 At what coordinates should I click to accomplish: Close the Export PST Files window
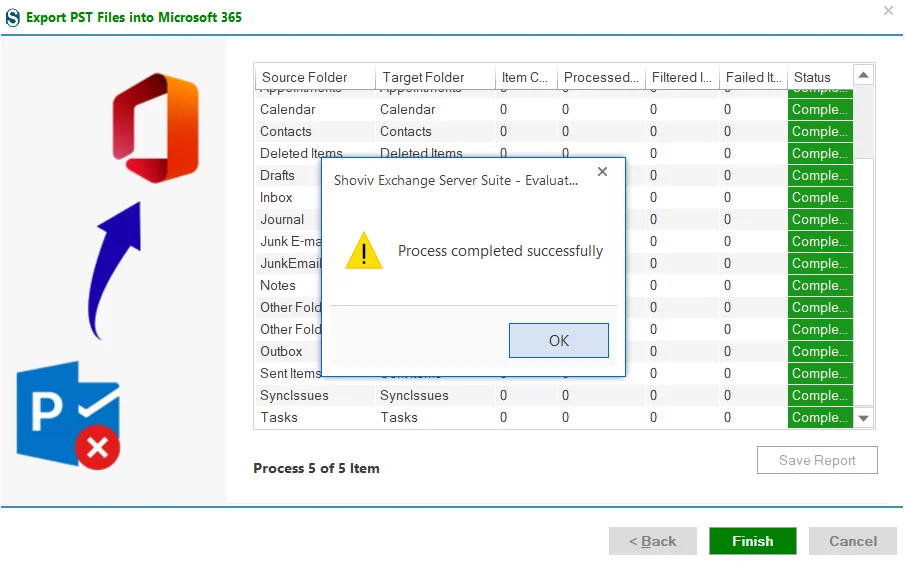coord(888,10)
